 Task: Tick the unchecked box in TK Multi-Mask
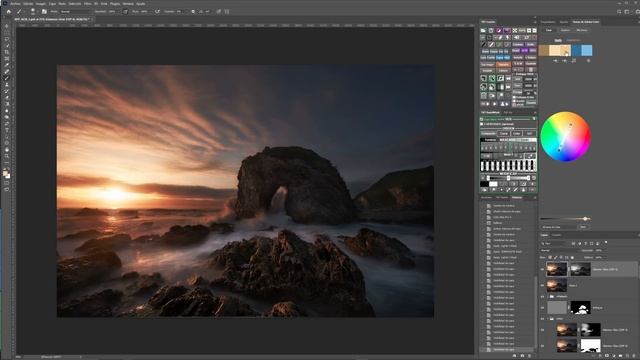[x=482, y=124]
